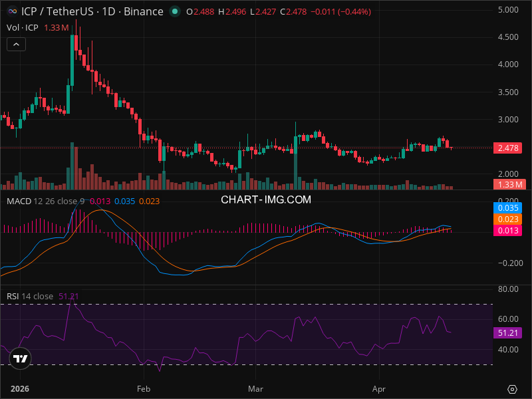Screen dimensions: 532x399
Task: Click the 4.000 price scale label
Action: coord(508,65)
